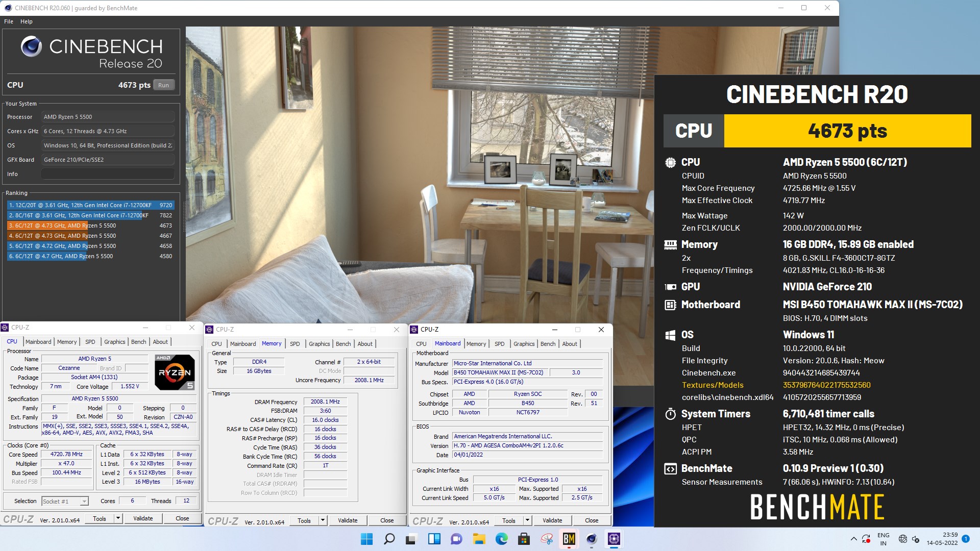The image size is (980, 551).
Task: Click the 4673 pts score banner
Action: click(x=847, y=131)
